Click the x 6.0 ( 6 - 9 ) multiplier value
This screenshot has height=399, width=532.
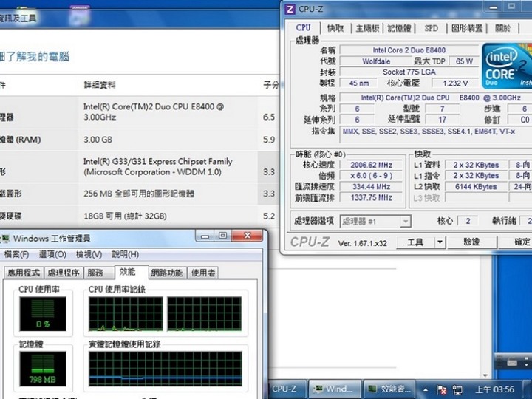(371, 176)
